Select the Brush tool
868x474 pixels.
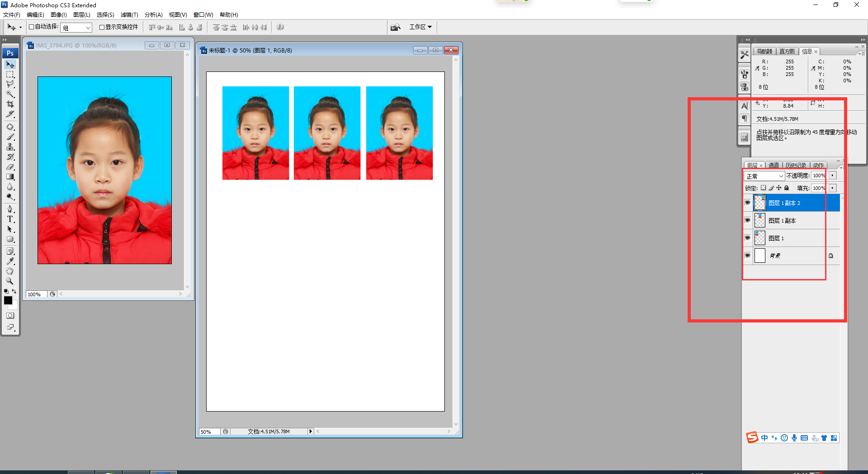coord(10,137)
